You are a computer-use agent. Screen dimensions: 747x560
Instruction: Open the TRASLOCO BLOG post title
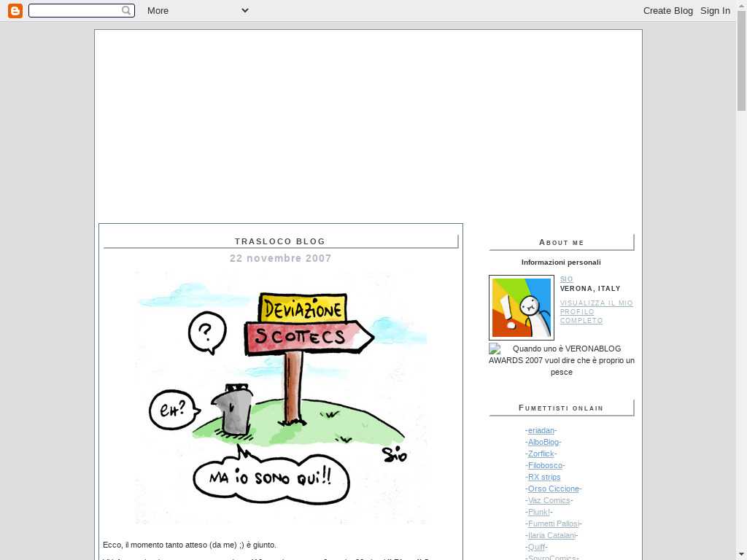pyautogui.click(x=280, y=241)
